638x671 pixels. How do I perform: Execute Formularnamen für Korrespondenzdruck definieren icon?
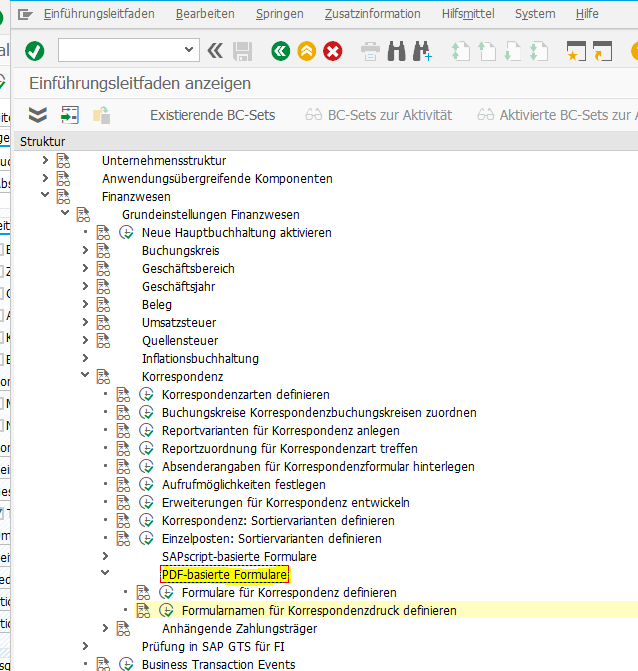click(166, 610)
